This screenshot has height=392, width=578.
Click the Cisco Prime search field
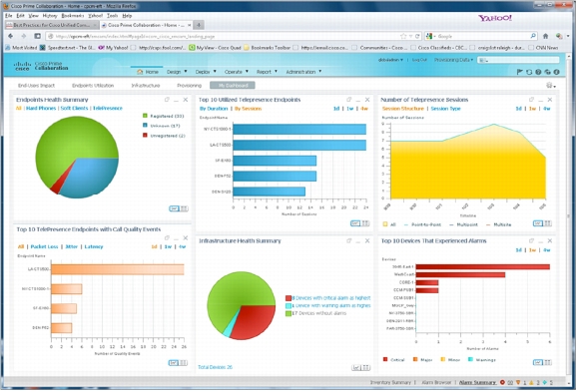(518, 60)
